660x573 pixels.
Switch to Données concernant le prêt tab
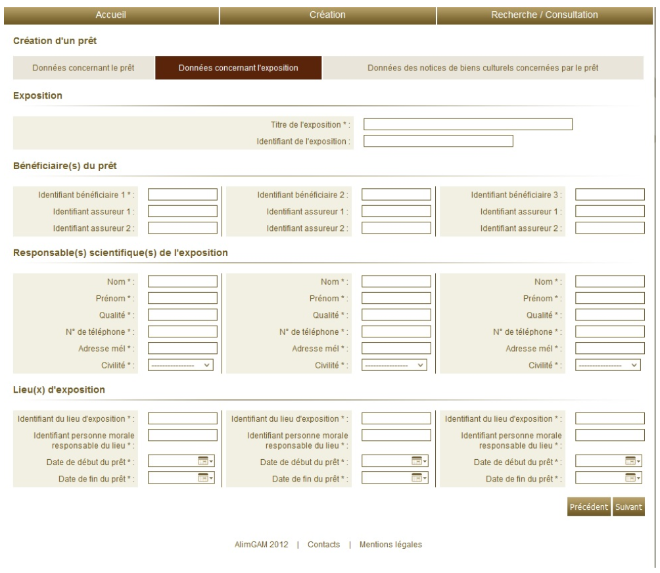[x=83, y=68]
